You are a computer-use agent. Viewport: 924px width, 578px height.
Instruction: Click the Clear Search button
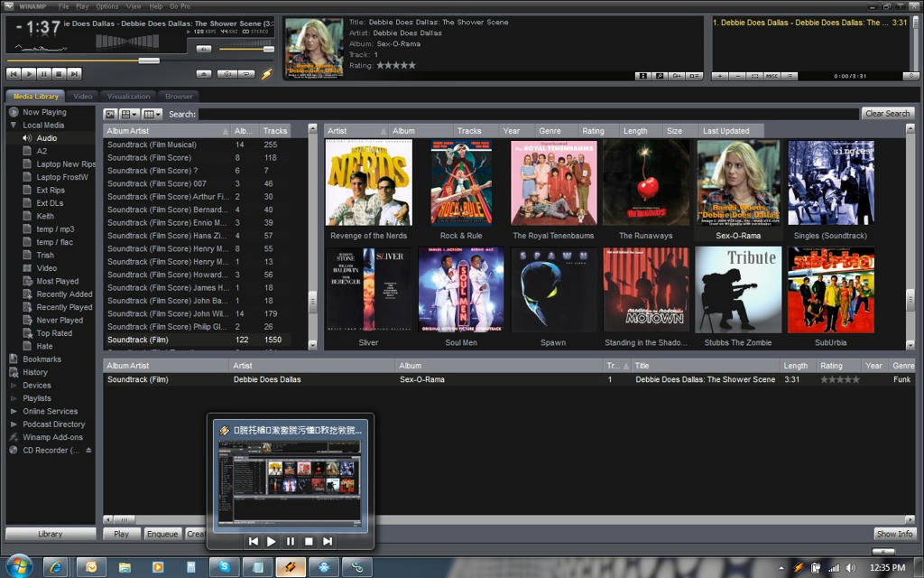(x=888, y=113)
